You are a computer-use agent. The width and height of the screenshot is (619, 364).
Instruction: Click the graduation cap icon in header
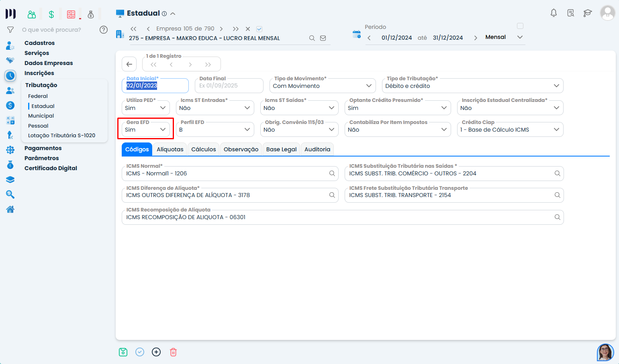(x=588, y=13)
